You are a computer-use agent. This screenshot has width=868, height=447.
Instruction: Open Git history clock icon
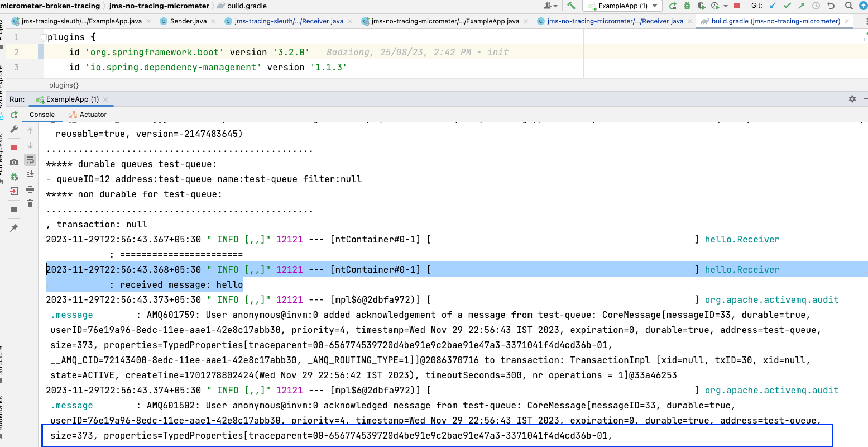tap(816, 6)
